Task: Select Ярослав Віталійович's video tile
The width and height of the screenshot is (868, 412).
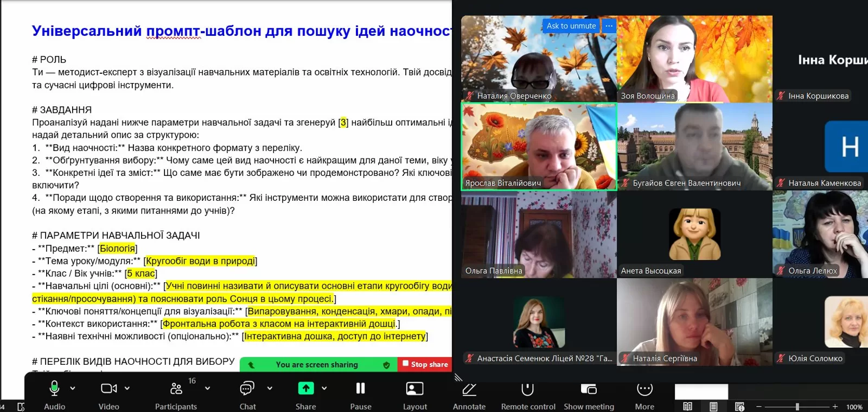Action: [539, 147]
